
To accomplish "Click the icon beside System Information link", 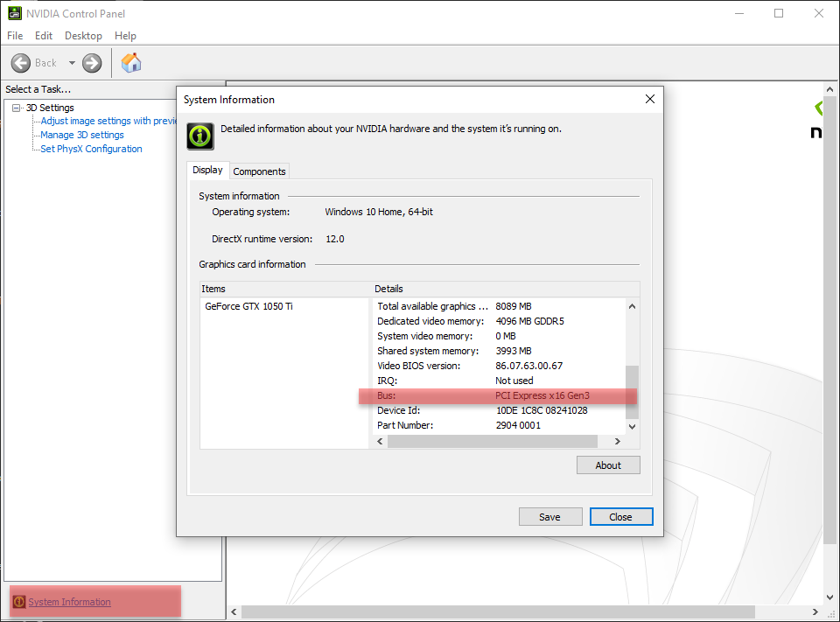I will tap(18, 602).
